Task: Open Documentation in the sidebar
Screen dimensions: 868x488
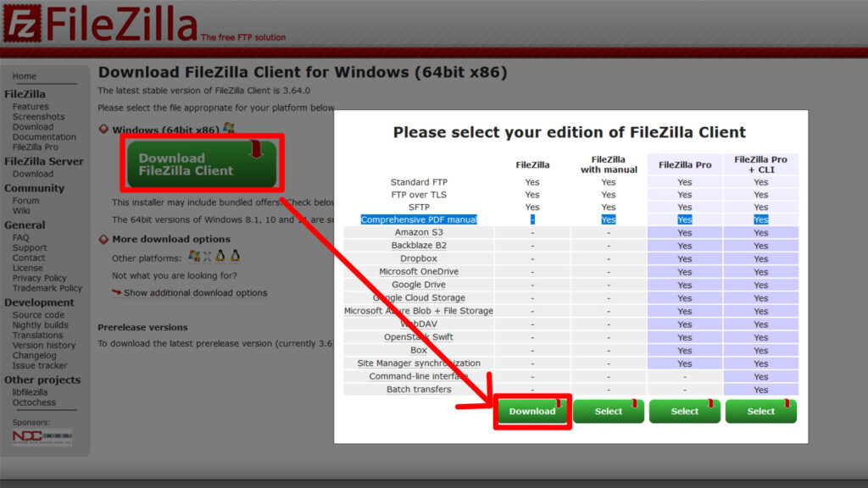Action: point(44,136)
